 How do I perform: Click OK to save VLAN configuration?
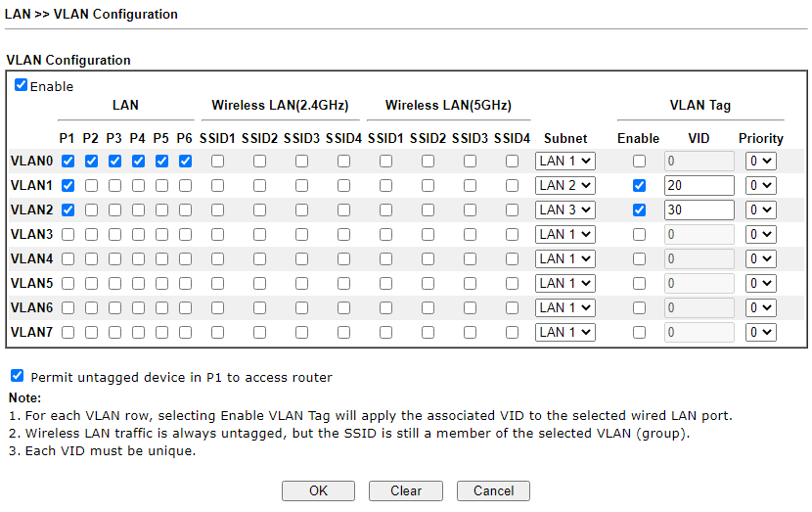pyautogui.click(x=318, y=490)
